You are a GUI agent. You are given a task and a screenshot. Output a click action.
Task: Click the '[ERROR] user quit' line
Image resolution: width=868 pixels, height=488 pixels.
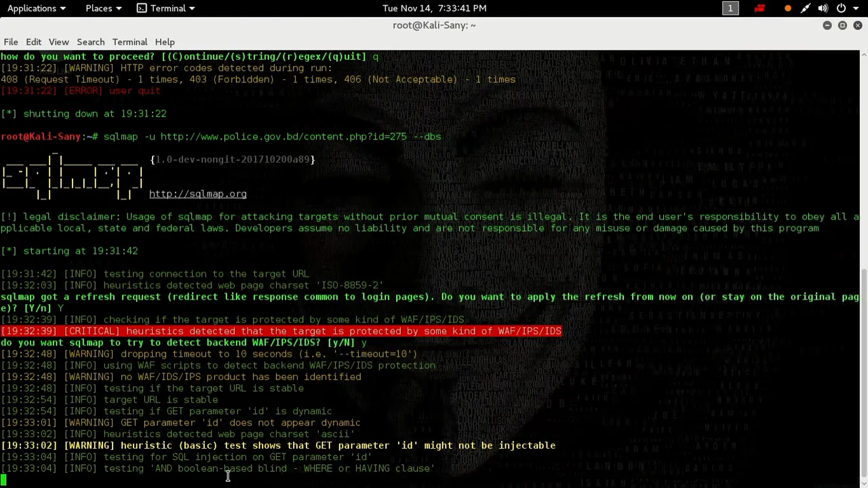click(x=81, y=91)
